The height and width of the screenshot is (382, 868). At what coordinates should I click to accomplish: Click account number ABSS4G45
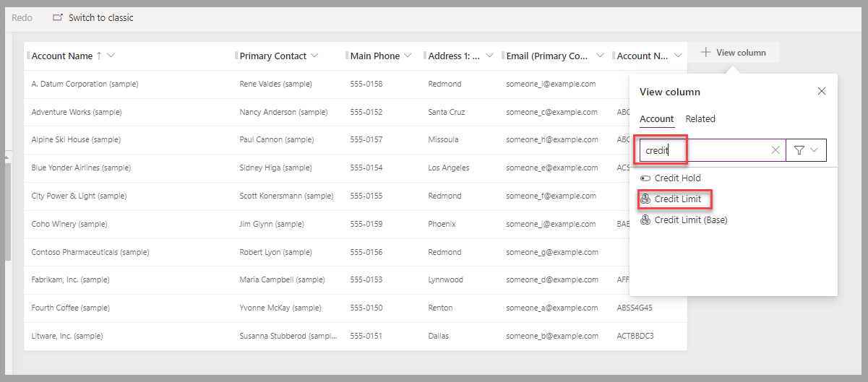coord(635,308)
